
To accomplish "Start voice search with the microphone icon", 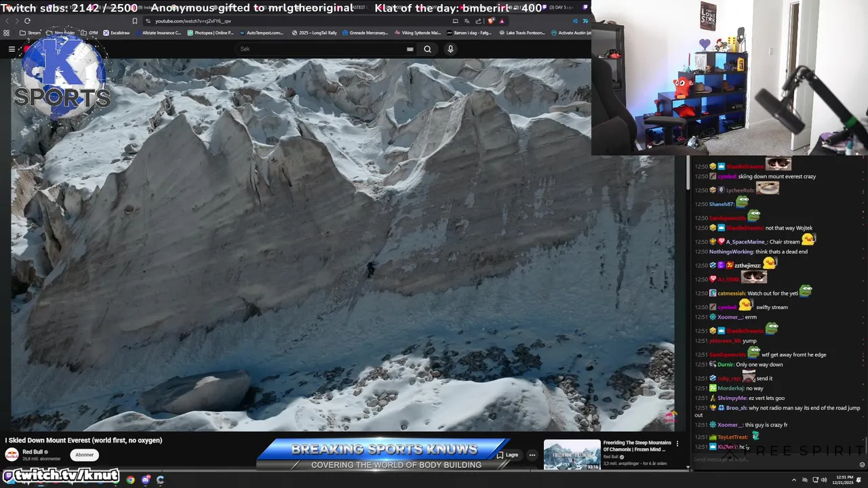I will tap(450, 49).
